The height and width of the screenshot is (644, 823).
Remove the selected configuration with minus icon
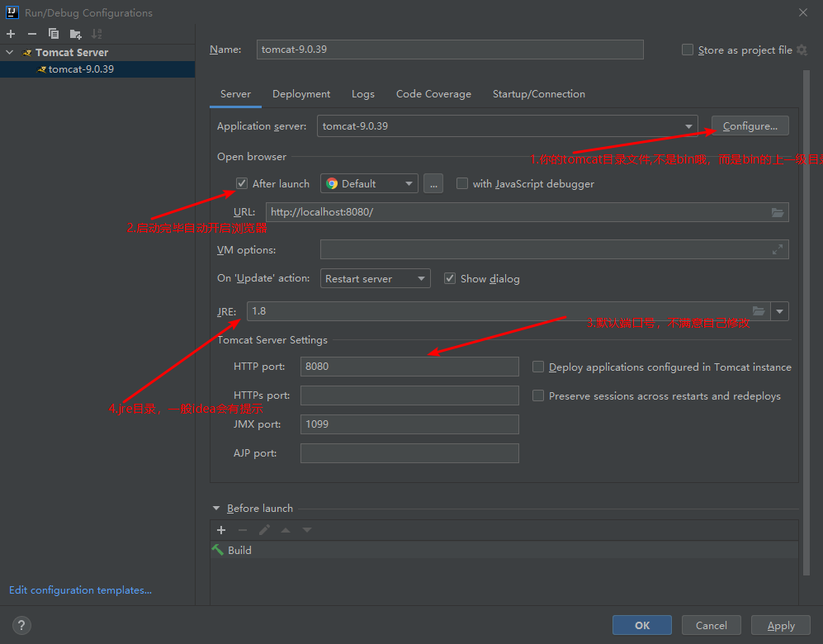(x=32, y=34)
